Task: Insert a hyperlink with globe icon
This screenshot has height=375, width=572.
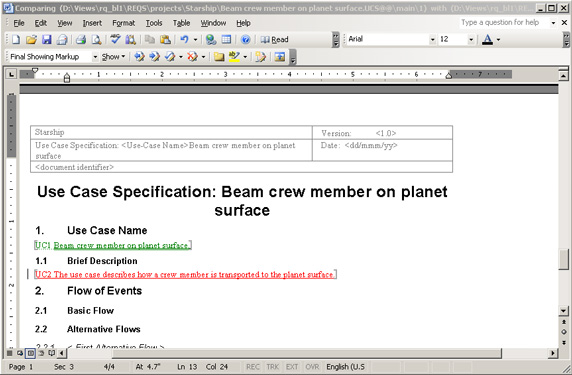Action: [x=211, y=39]
